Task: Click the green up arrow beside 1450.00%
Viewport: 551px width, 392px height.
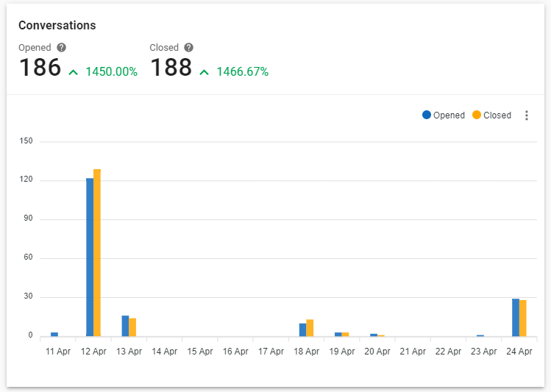Action: click(x=74, y=72)
